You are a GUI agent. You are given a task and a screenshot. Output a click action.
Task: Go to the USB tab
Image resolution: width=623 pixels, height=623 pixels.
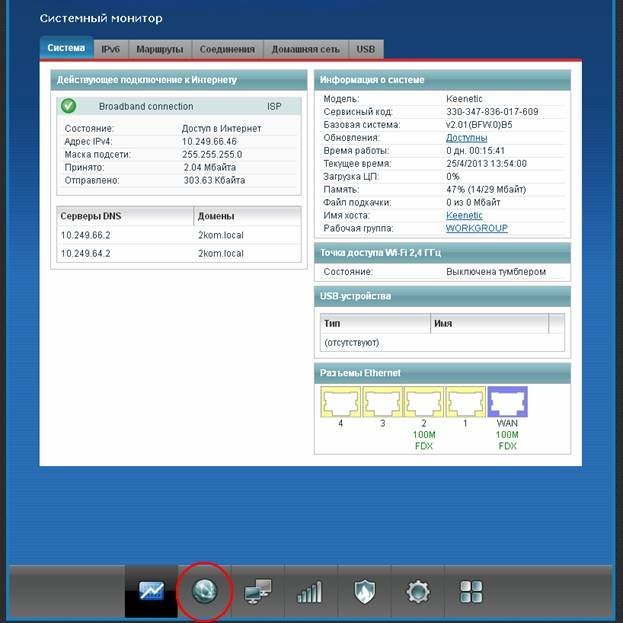click(x=366, y=48)
